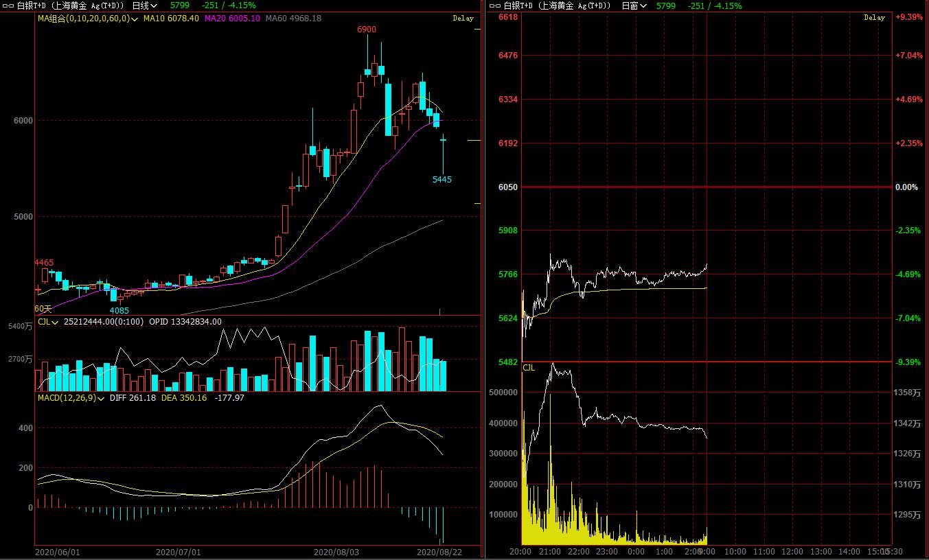Click the 400 label on MACD axis
This screenshot has height=560, width=929.
tap(26, 428)
